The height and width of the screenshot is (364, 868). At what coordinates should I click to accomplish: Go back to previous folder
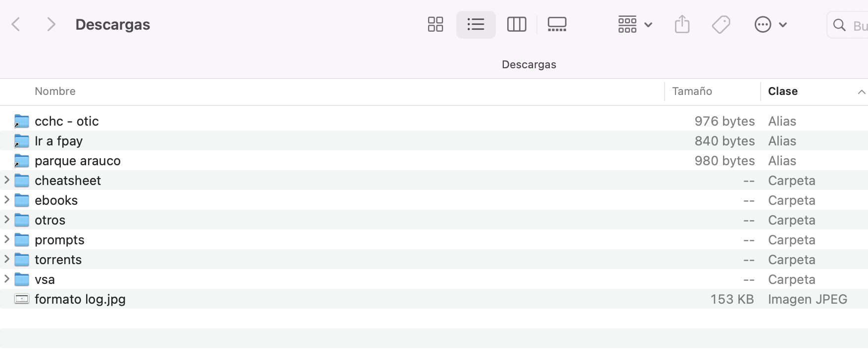(x=16, y=24)
